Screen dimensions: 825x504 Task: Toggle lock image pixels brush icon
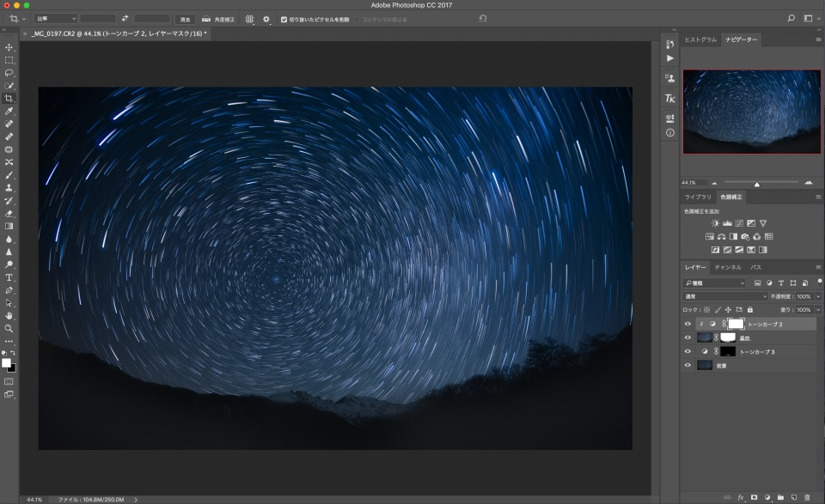pyautogui.click(x=718, y=310)
